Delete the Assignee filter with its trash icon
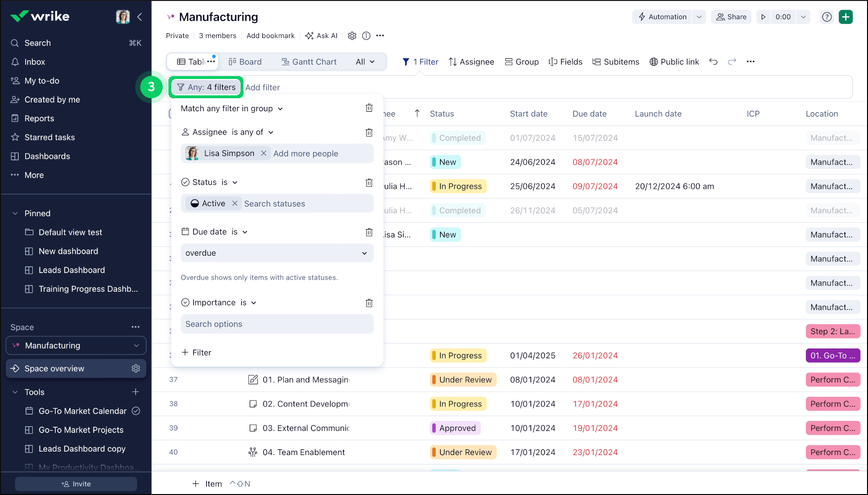868x495 pixels. [x=369, y=132]
